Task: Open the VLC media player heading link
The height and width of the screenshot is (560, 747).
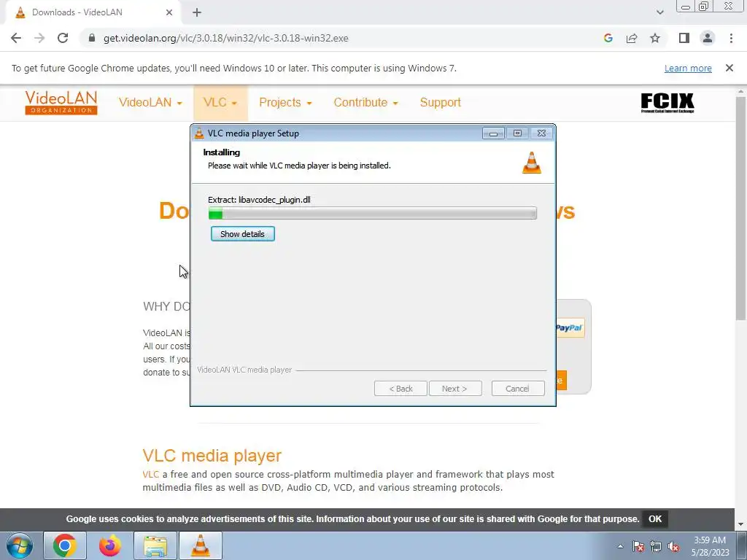Action: coord(212,456)
